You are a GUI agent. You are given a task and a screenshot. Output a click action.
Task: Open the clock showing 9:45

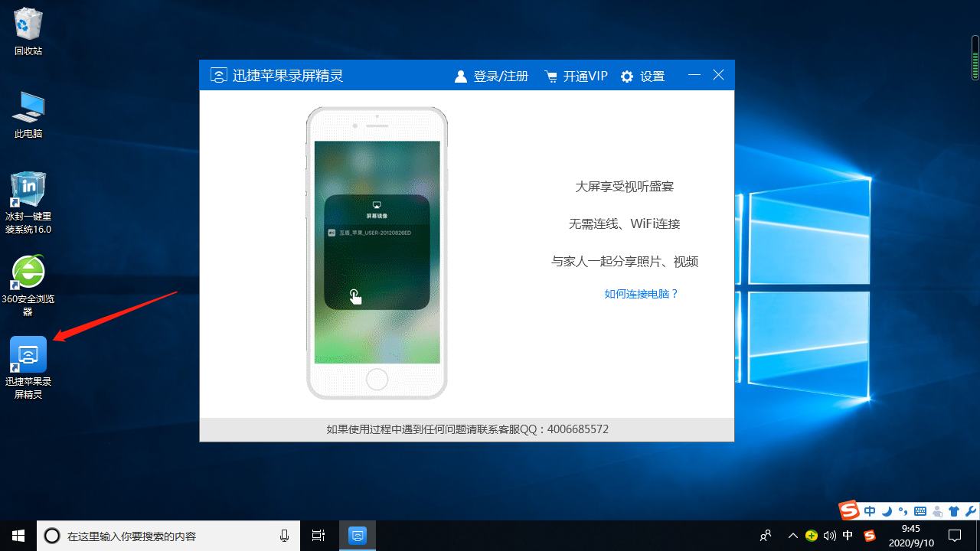(x=911, y=536)
